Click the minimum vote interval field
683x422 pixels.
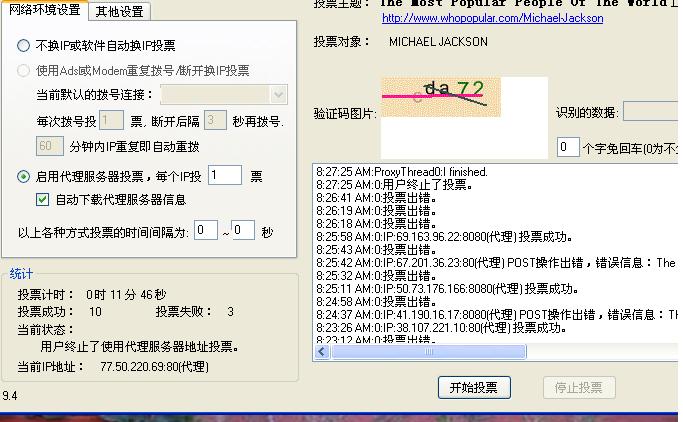click(205, 231)
